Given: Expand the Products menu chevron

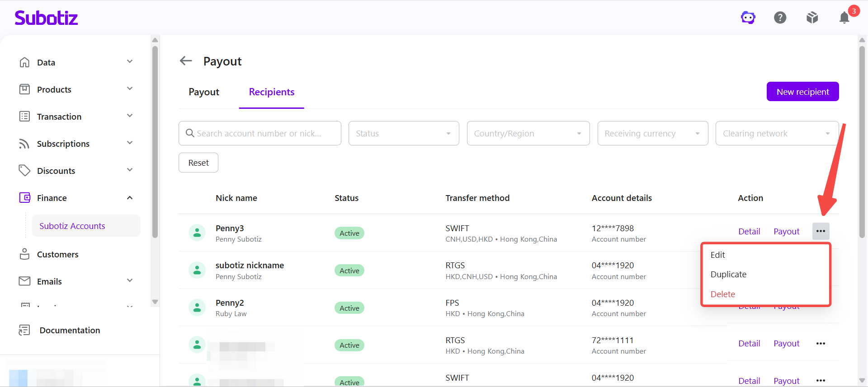Looking at the screenshot, I should tap(130, 89).
